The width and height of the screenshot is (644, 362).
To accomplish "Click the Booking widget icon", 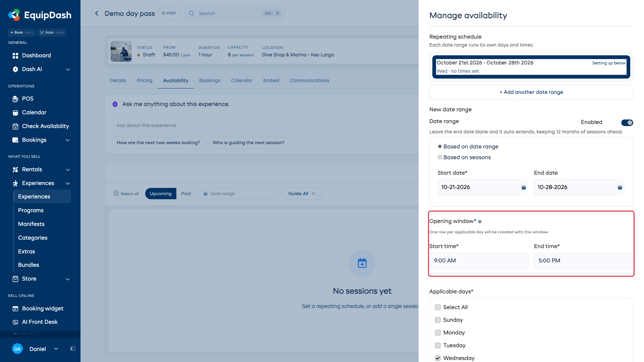I will (x=15, y=309).
